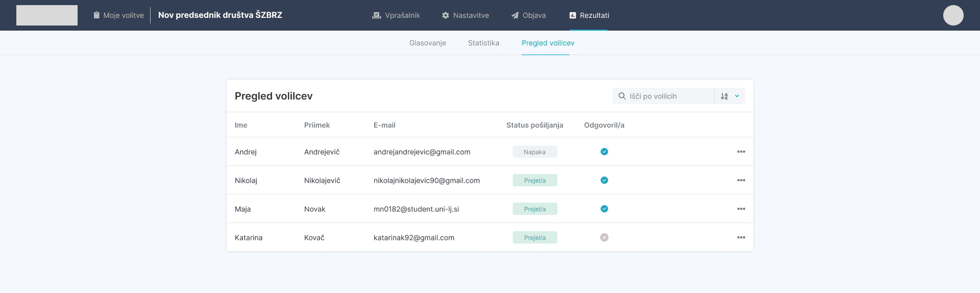Select email andrejandrejevic@gmail.com
The width and height of the screenshot is (980, 293).
coord(422,152)
